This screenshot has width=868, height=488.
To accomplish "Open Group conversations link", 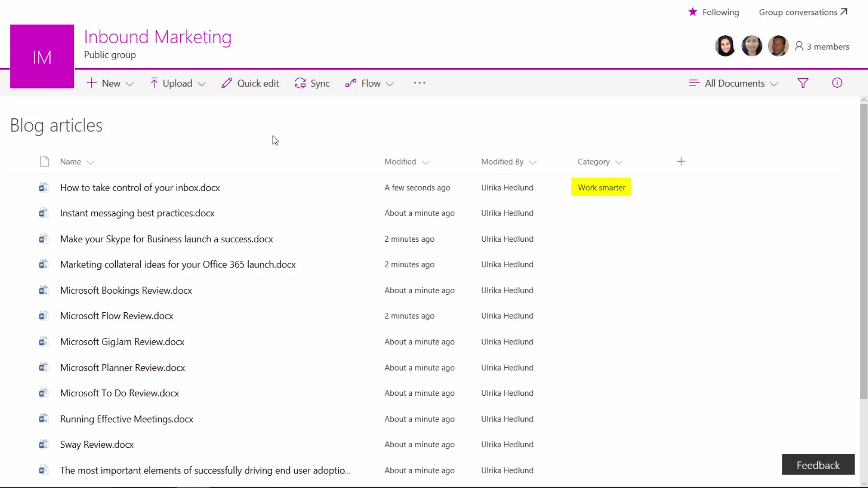I will tap(803, 12).
